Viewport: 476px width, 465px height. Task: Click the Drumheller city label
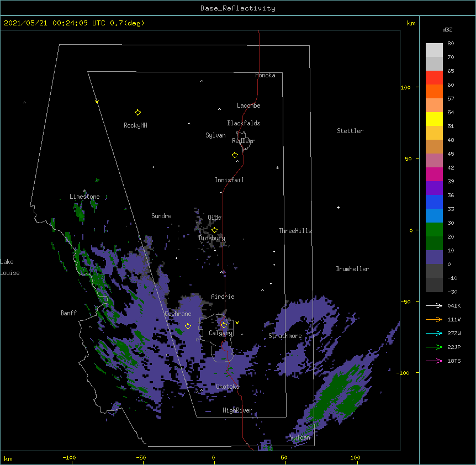(352, 269)
